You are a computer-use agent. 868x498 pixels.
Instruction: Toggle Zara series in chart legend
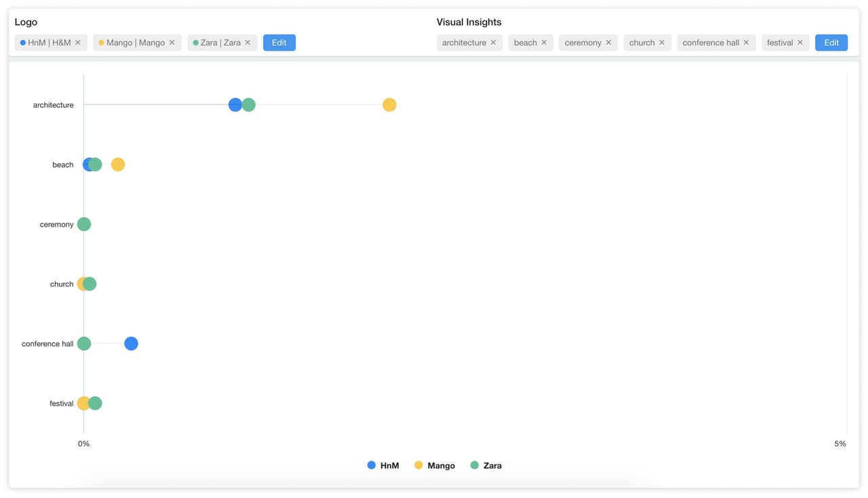point(486,465)
